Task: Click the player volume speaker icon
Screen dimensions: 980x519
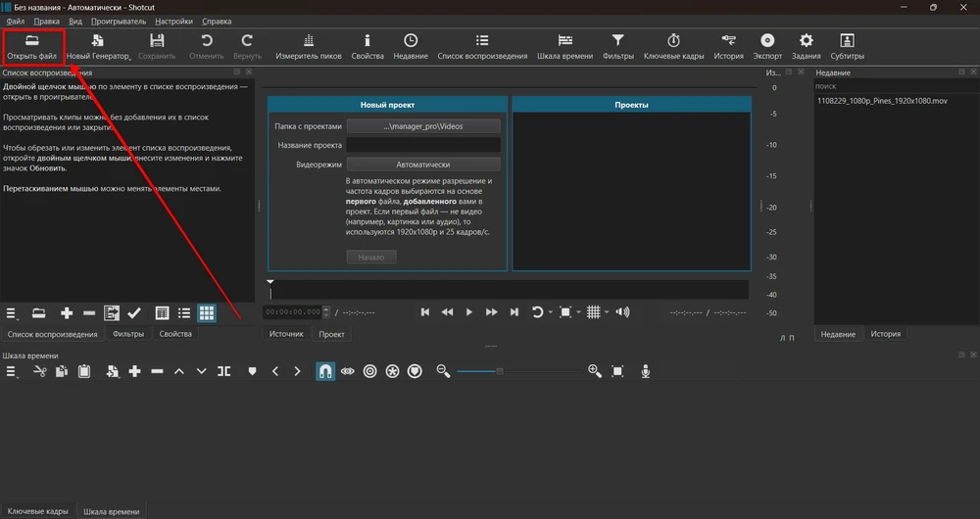Action: [622, 312]
